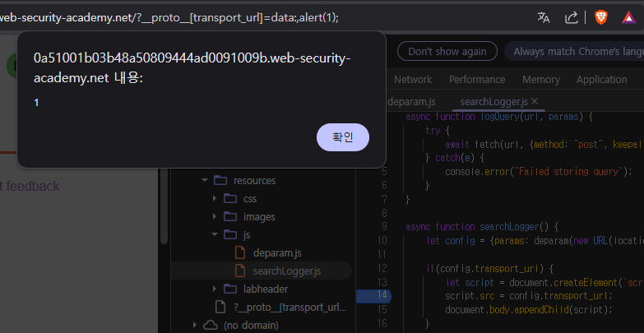
Task: Click the Brave Shields lion icon
Action: click(x=600, y=17)
